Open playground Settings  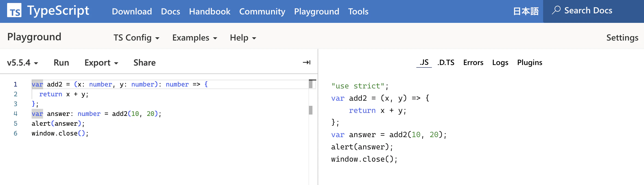coord(622,38)
